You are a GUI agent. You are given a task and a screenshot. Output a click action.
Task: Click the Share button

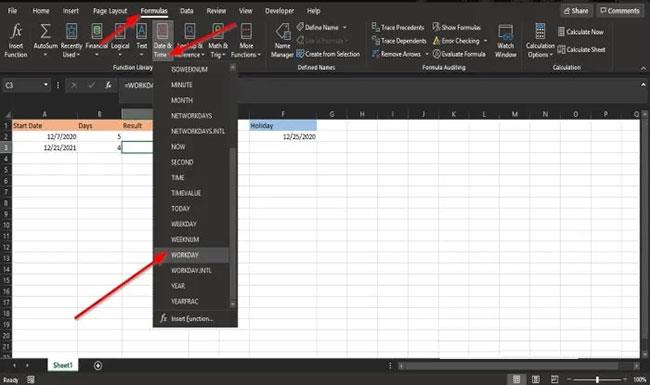coord(576,11)
